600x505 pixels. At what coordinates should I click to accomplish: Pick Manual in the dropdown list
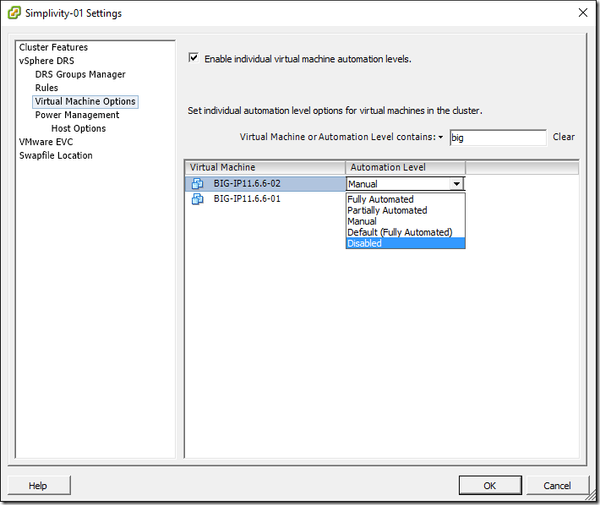(x=362, y=222)
